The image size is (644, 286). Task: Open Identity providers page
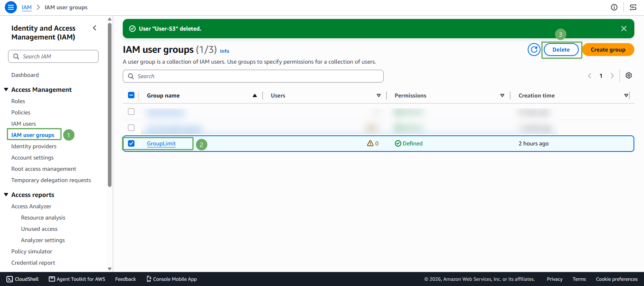34,146
